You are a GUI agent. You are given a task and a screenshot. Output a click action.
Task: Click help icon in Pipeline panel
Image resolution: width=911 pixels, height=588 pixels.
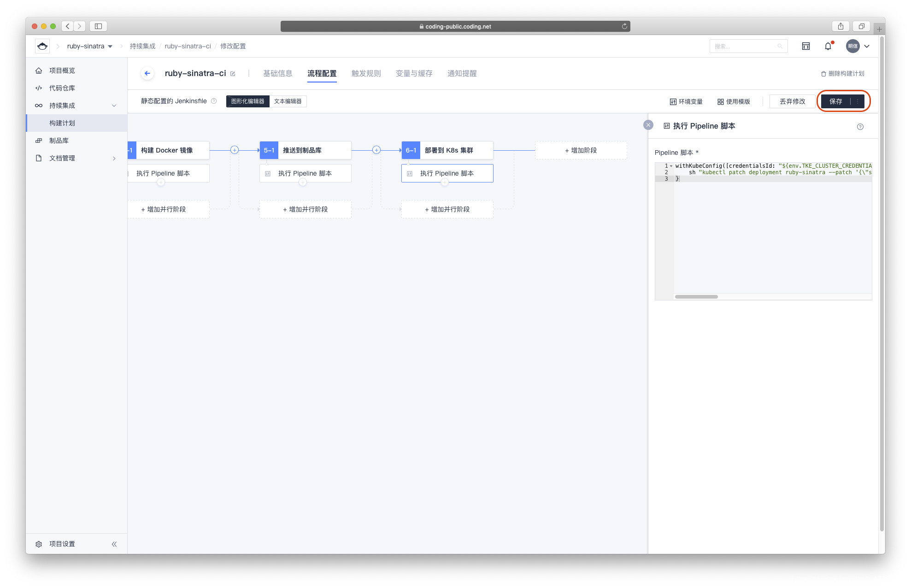(x=860, y=127)
